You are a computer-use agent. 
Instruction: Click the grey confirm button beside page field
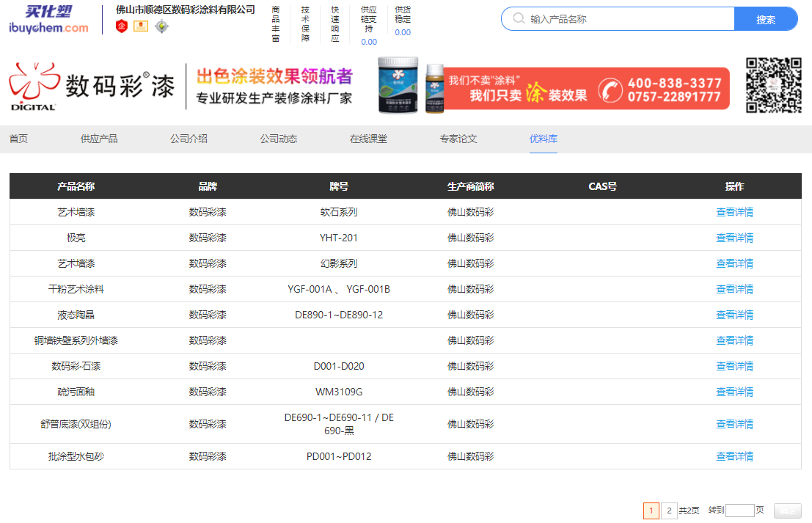click(787, 511)
